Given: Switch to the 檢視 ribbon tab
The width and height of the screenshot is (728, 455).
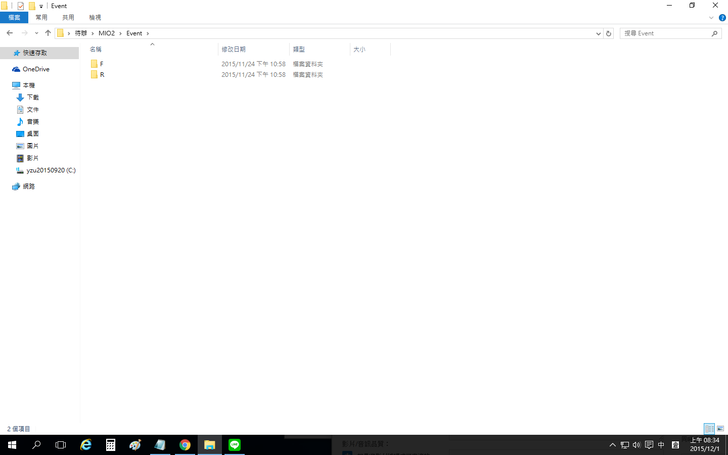Looking at the screenshot, I should click(x=95, y=18).
